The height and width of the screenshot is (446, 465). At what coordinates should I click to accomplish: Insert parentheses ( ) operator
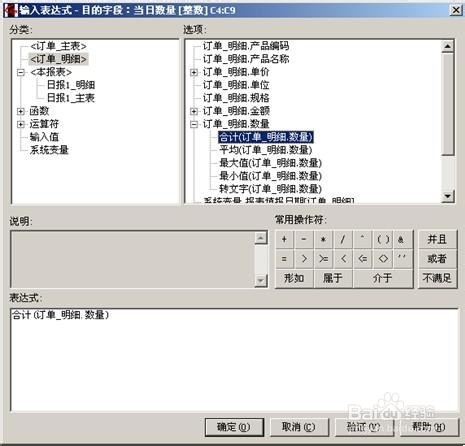(383, 239)
